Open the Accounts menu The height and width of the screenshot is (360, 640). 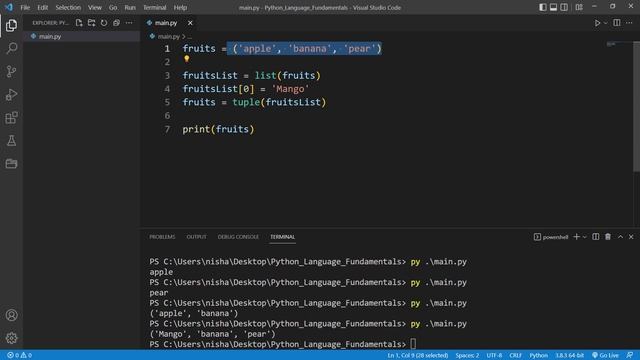point(11,315)
